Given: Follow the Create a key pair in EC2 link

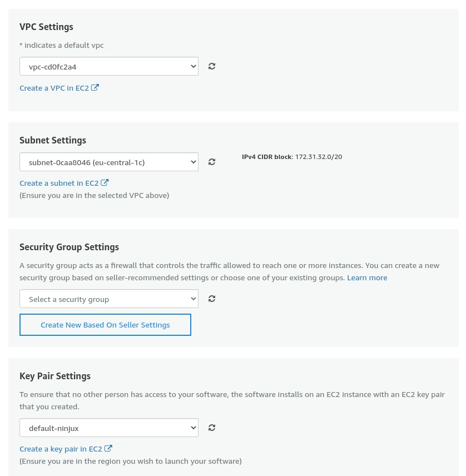Looking at the screenshot, I should coord(61,449).
